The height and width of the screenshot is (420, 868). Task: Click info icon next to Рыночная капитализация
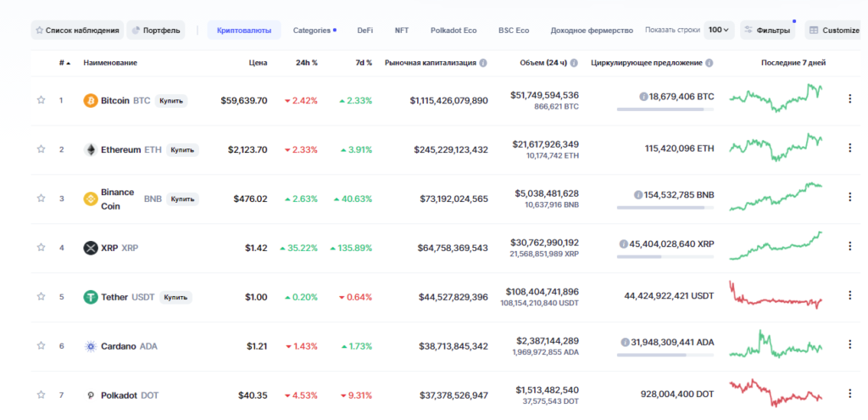(482, 63)
